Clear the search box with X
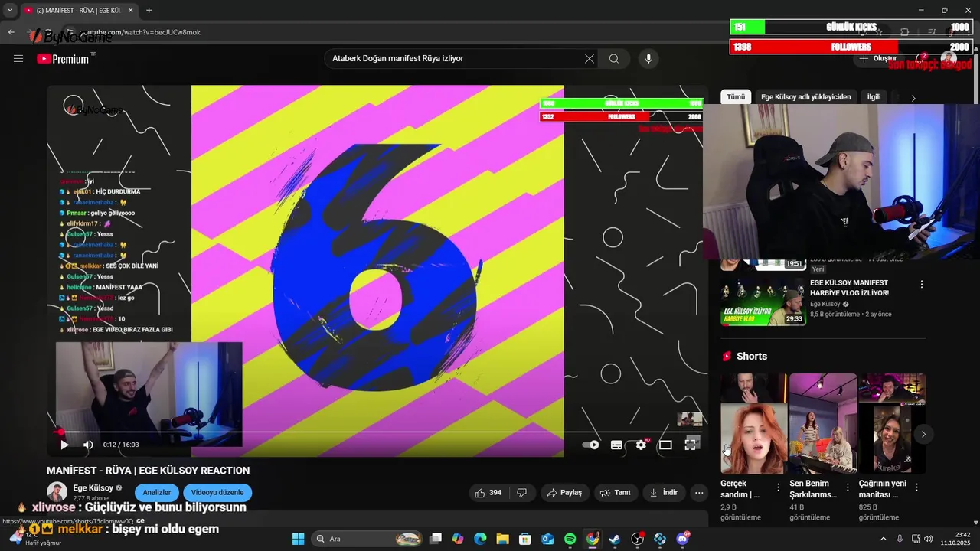This screenshot has height=551, width=980. click(590, 59)
